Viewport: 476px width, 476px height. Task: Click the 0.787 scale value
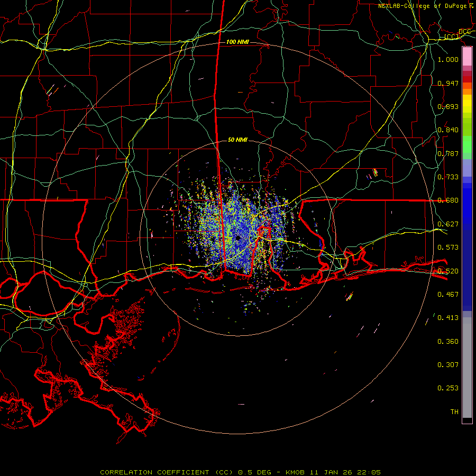[448, 153]
